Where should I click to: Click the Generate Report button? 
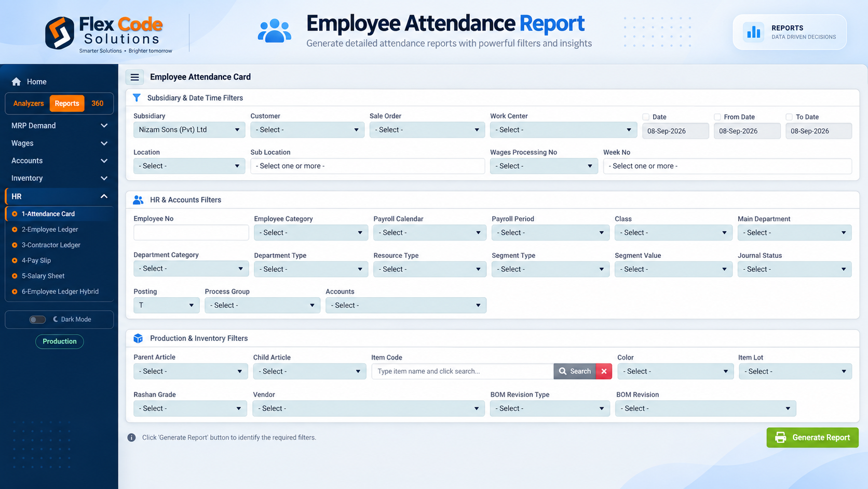[x=812, y=438]
